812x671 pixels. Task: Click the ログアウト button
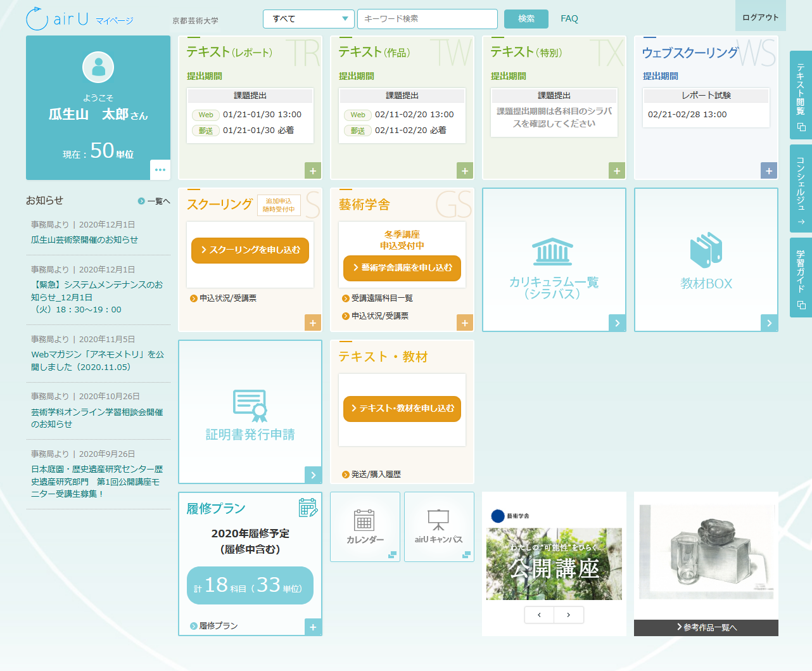[761, 17]
